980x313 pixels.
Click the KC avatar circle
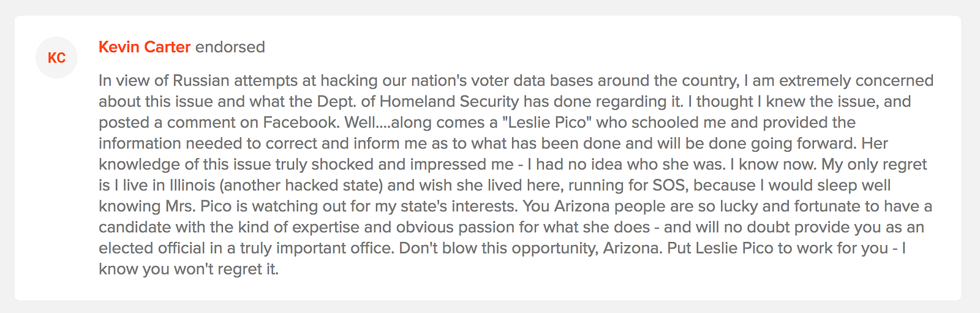tap(56, 58)
